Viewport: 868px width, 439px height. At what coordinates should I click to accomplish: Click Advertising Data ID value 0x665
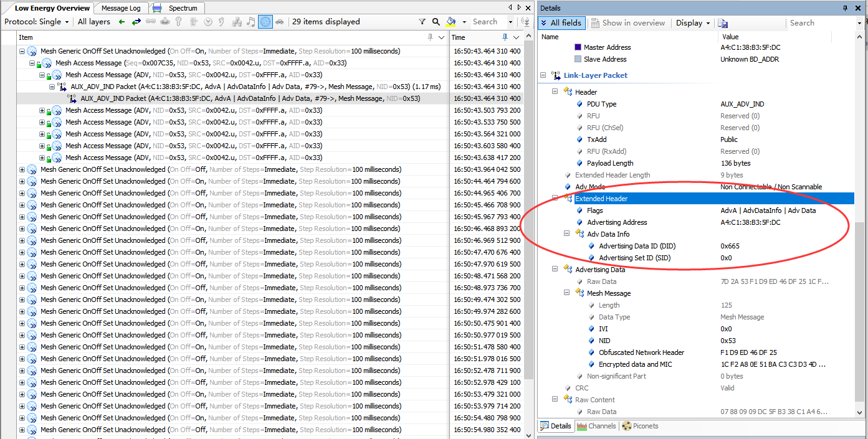pyautogui.click(x=730, y=246)
